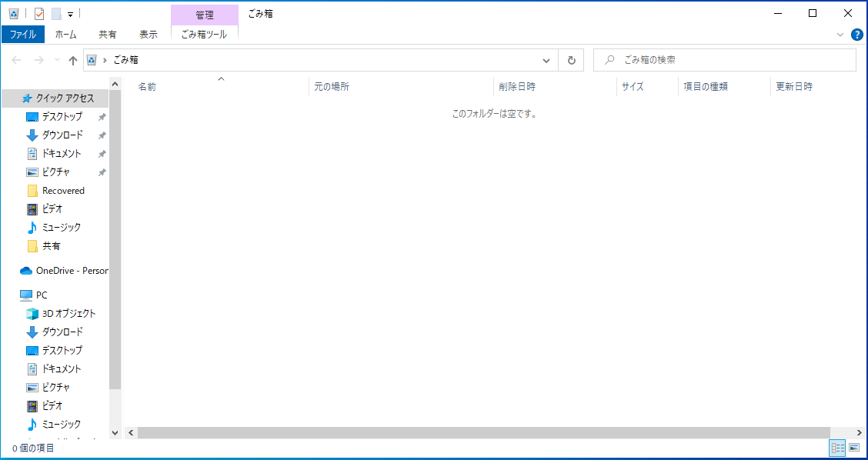Expand the address bar root chevron
The height and width of the screenshot is (460, 868).
105,60
